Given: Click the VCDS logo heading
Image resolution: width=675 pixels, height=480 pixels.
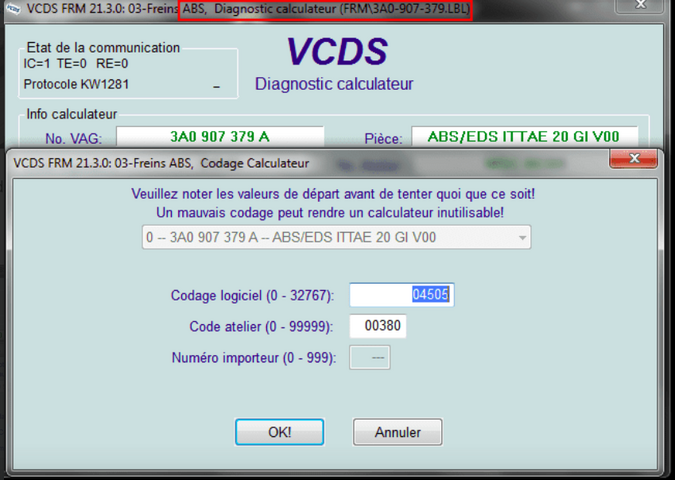Looking at the screenshot, I should pyautogui.click(x=337, y=52).
